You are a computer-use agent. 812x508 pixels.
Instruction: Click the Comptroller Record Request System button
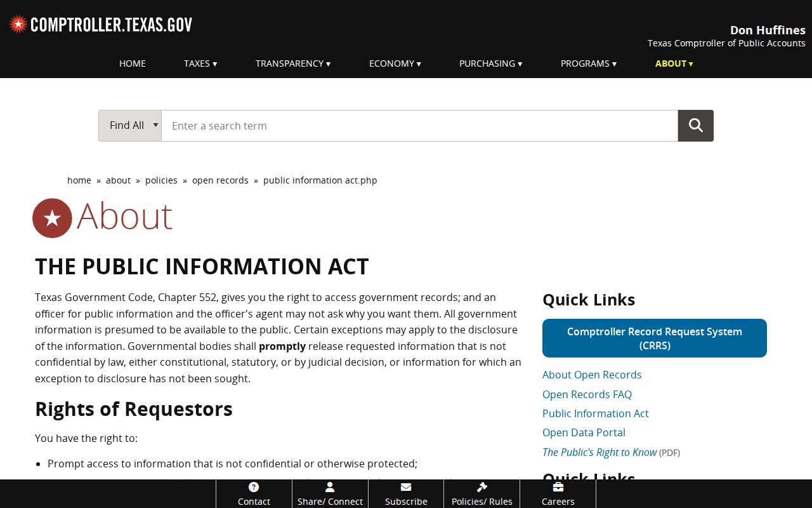[x=655, y=338]
